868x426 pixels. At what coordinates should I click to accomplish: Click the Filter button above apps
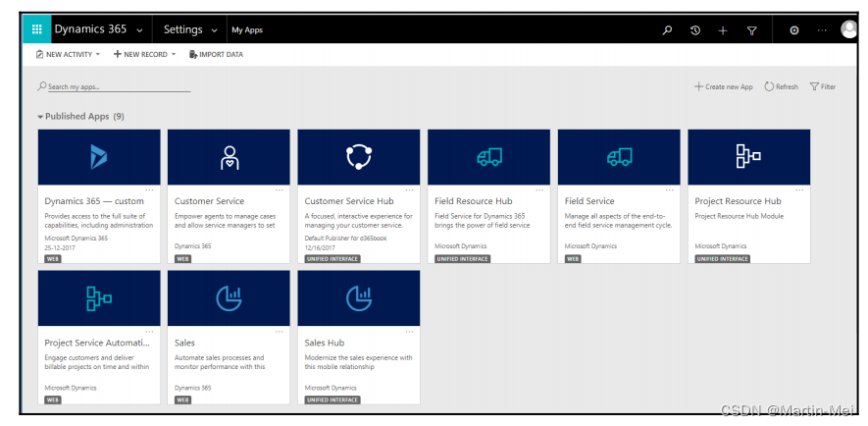pos(823,87)
